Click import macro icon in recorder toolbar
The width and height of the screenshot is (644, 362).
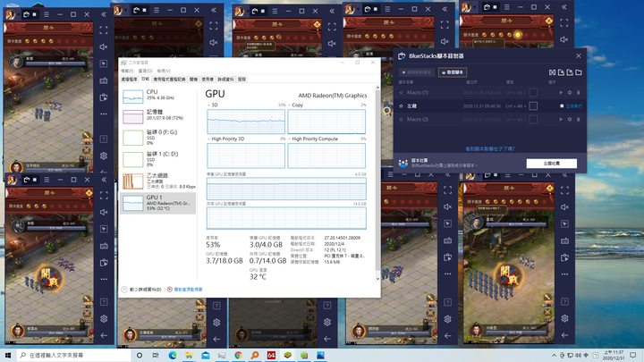coord(561,72)
